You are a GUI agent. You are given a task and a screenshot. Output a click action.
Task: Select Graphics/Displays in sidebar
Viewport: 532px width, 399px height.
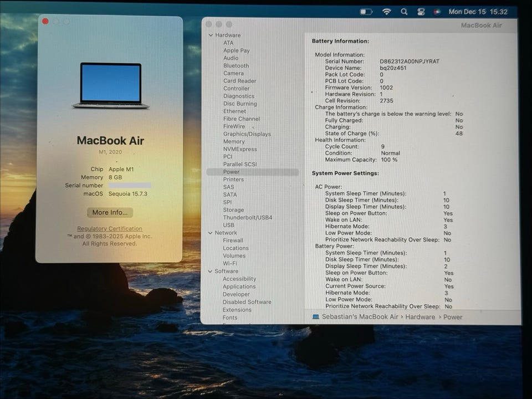click(x=247, y=134)
